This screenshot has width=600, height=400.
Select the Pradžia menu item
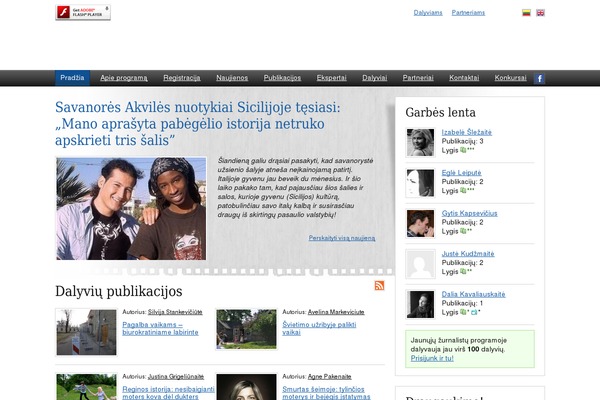click(x=72, y=78)
